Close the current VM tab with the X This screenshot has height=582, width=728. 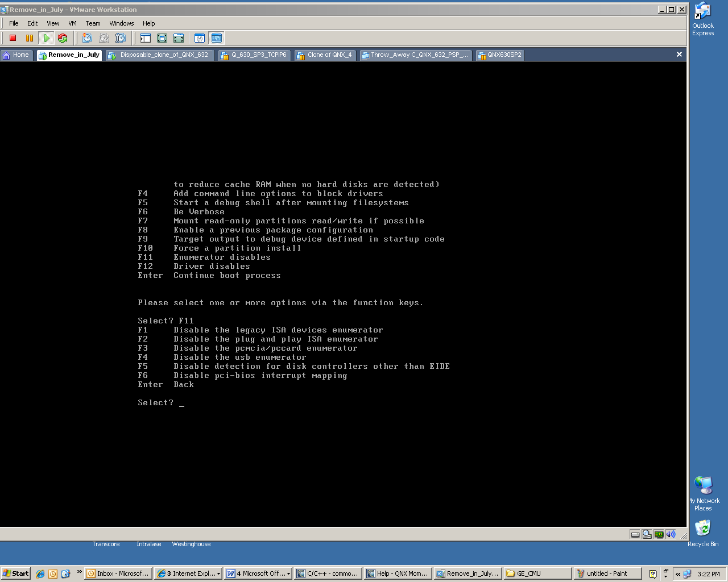tap(679, 55)
